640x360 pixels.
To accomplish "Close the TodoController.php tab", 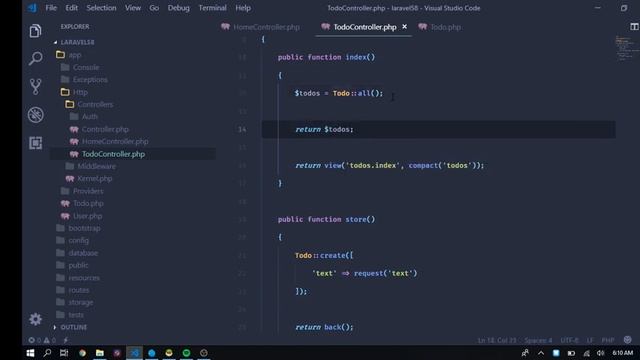I will point(404,27).
